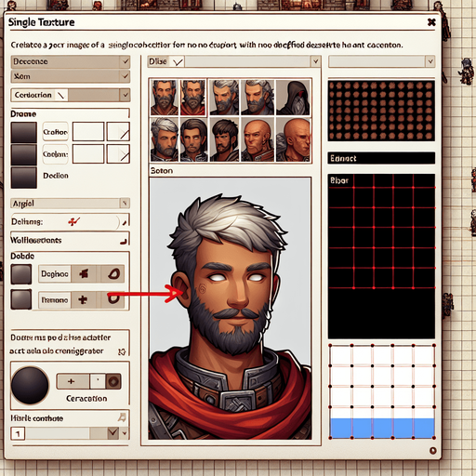Toggle the Dlise checkmark box
Viewport: 476px width, 476px height.
(x=178, y=61)
